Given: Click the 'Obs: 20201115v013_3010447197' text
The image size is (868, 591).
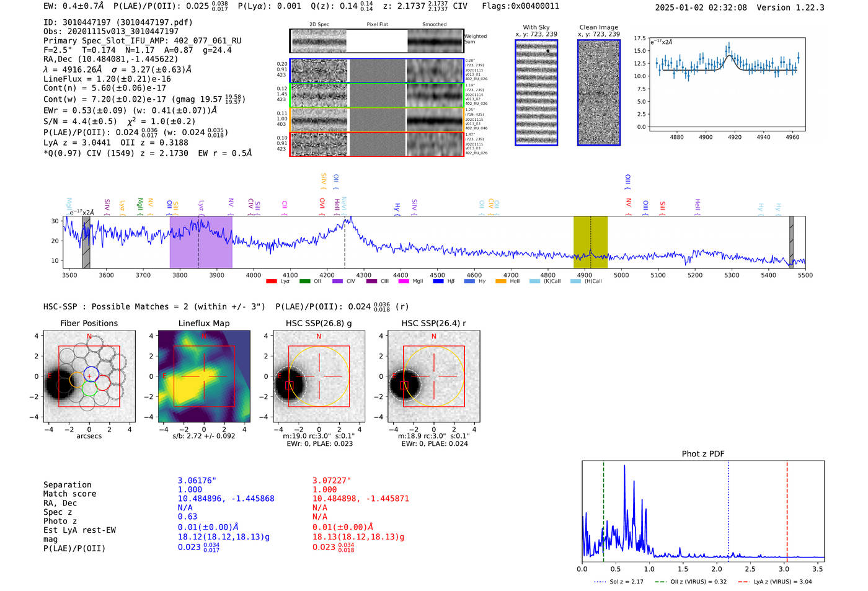Looking at the screenshot, I should [111, 32].
